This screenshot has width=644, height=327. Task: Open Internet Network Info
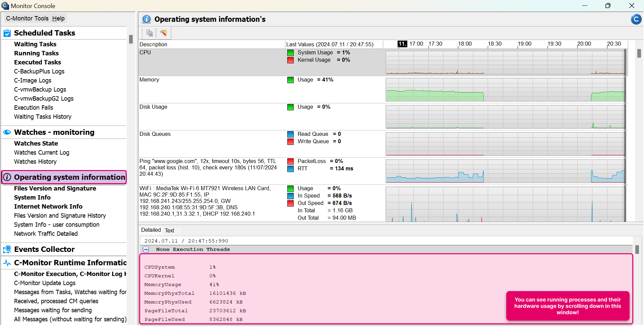tap(48, 207)
